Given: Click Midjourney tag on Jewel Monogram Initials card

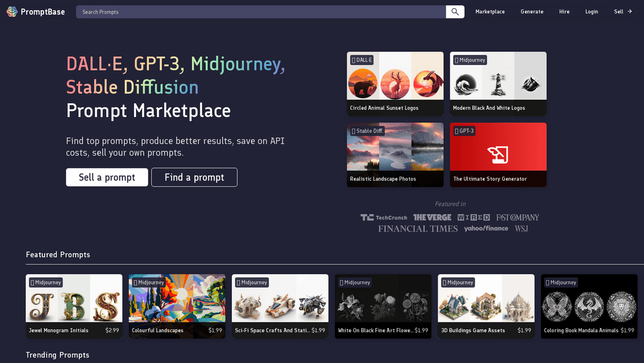Looking at the screenshot, I should 45,282.
